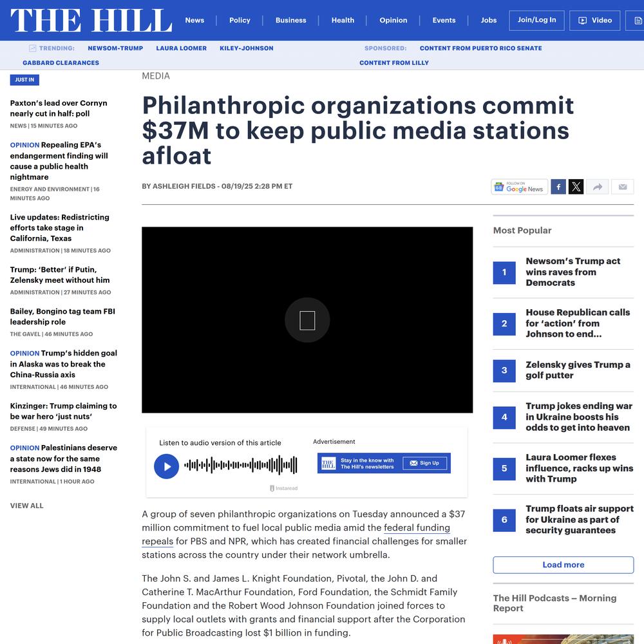Click the Instaread credit label
The height and width of the screenshot is (644, 644).
[284, 488]
